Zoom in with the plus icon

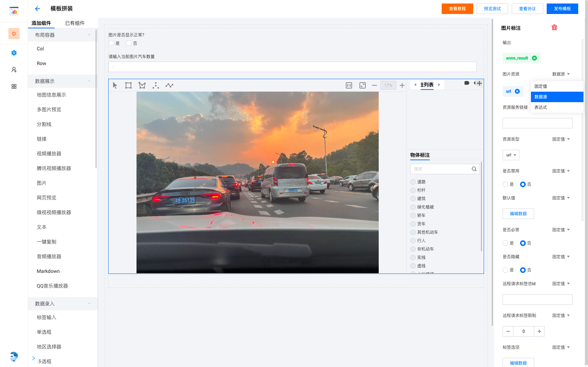[x=402, y=85]
